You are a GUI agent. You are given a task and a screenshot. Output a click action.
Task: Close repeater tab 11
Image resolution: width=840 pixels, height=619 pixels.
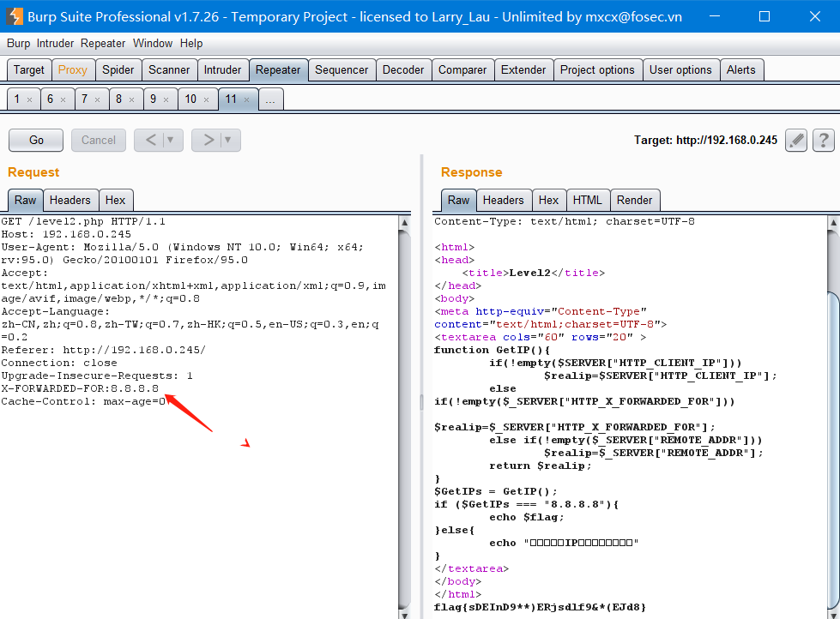click(x=246, y=99)
